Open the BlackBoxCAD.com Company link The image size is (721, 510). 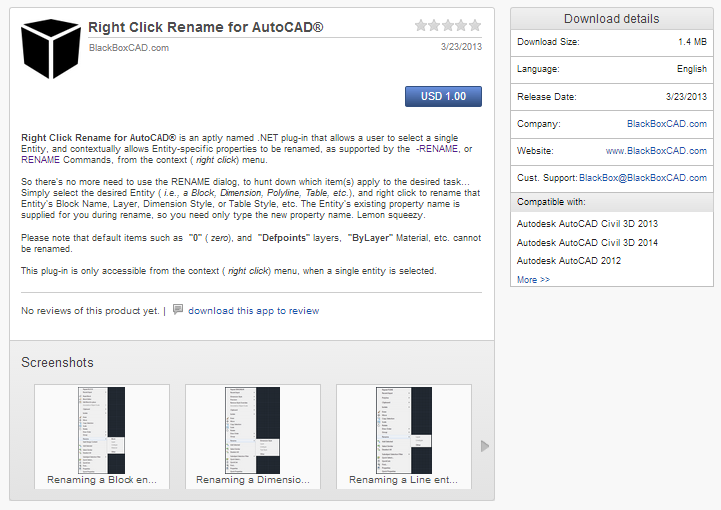tap(667, 124)
